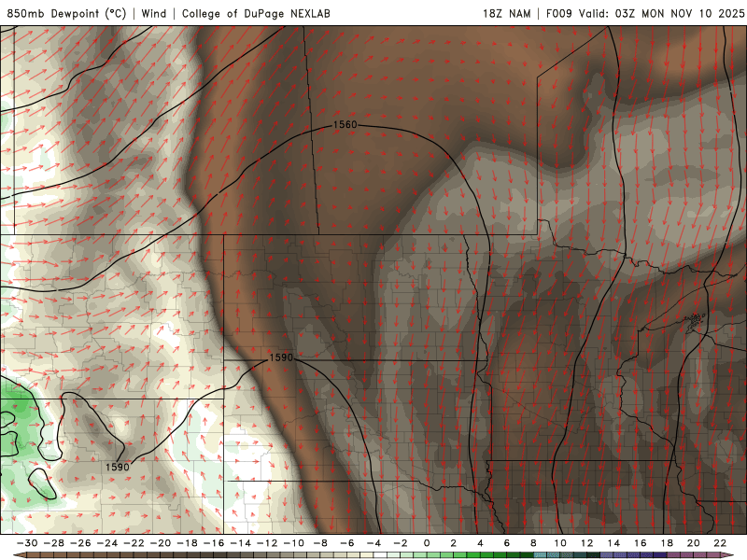Click the -2 value on the color scale
This screenshot has height=560, width=747.
point(401,543)
